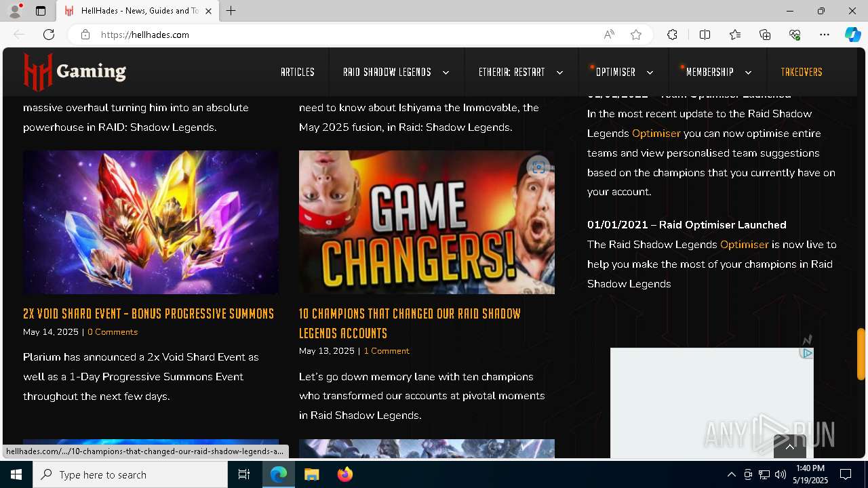Screen dimensions: 868x488
Task: Open clock and date in taskbar
Action: [812, 474]
